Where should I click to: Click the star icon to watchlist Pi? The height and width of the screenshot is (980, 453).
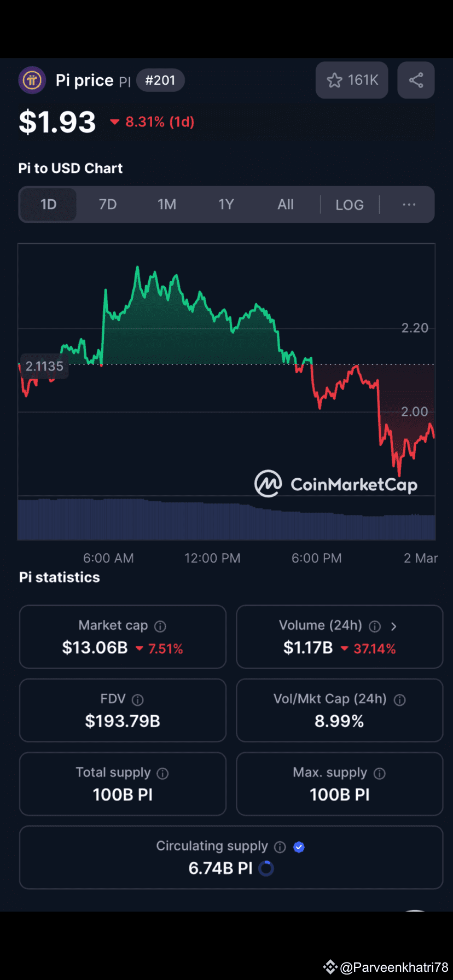coord(334,80)
